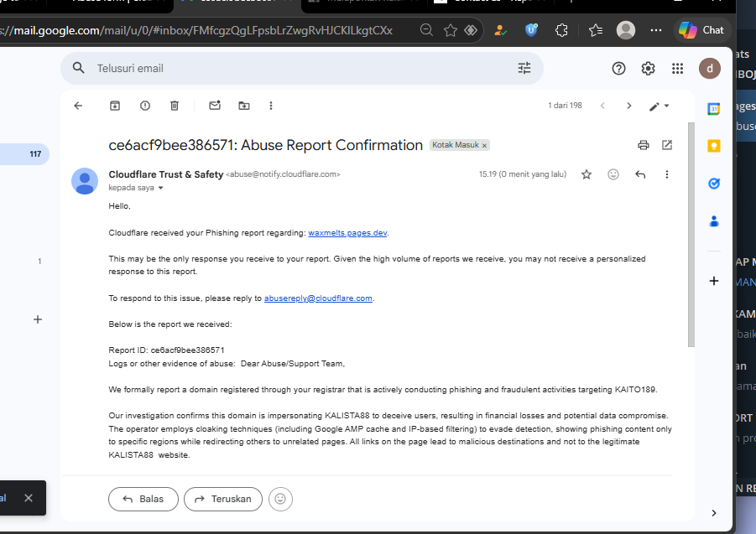Open Copilot Chat button
The width and height of the screenshot is (756, 534).
702,30
